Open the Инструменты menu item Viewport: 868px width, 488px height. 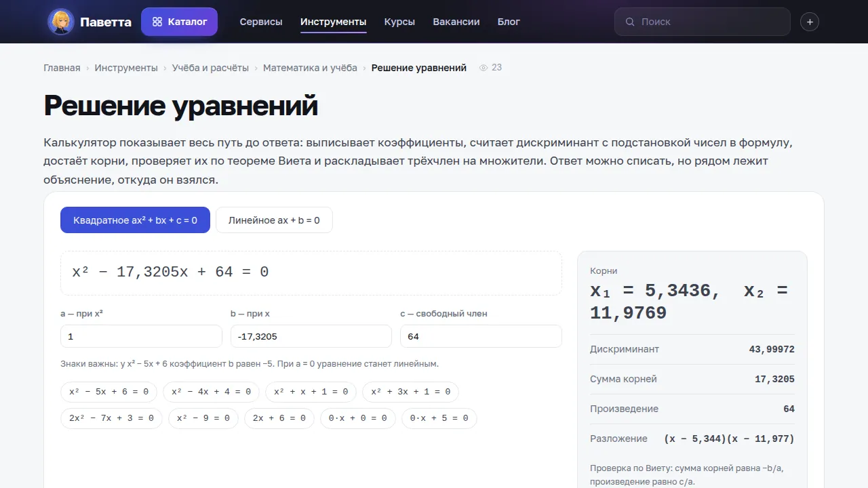[x=334, y=22]
